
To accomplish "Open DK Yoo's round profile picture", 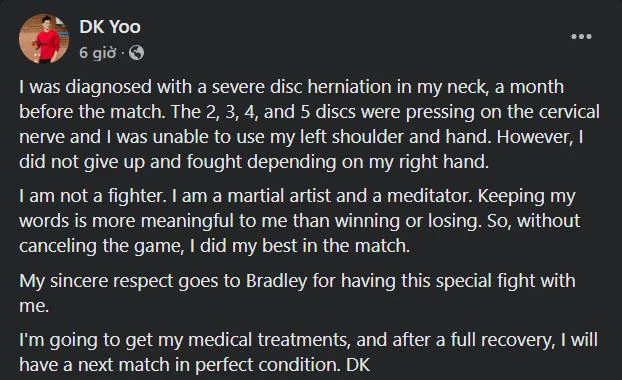I will 44,38.
